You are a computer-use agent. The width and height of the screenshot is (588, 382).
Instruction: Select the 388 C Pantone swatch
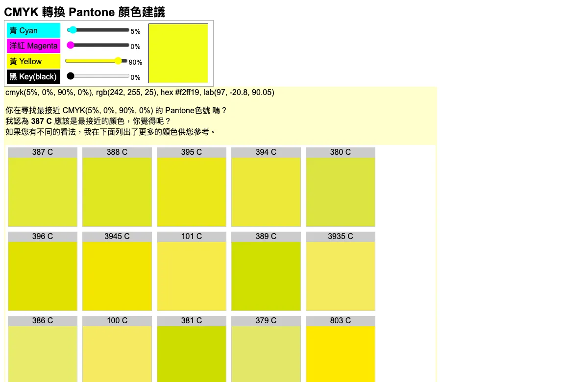[x=117, y=187]
